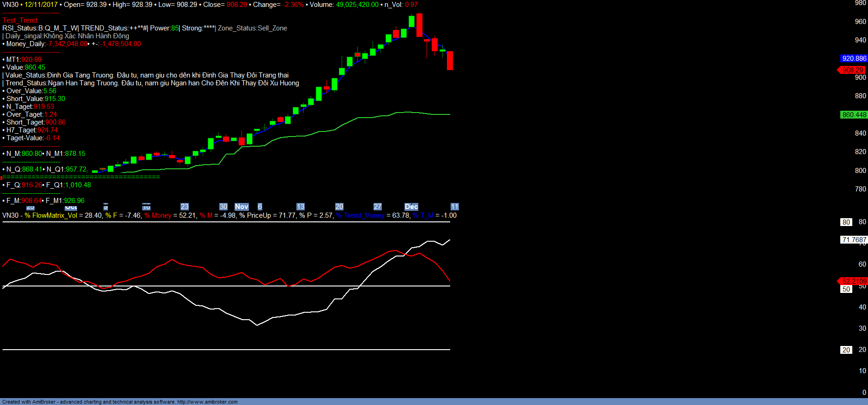Viewport: 868px width, 405px height.
Task: Click the blue % Trend_Money label
Action: pyautogui.click(x=360, y=215)
